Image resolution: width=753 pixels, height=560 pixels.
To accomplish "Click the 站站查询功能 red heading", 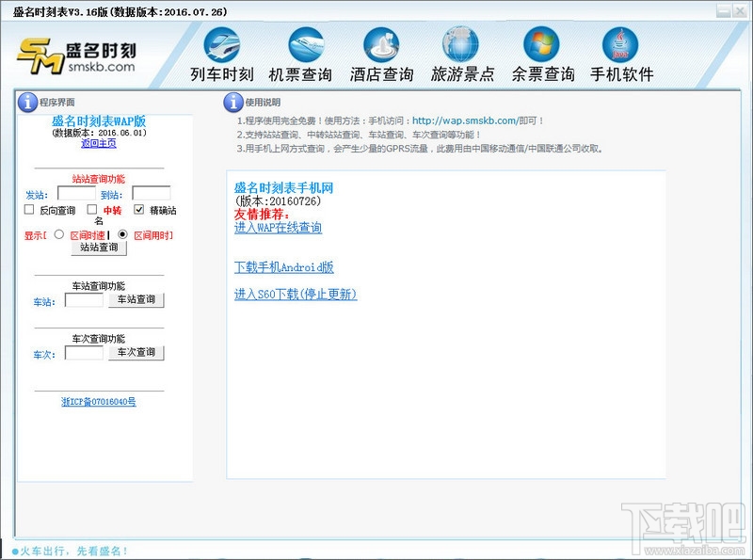I will [x=99, y=179].
